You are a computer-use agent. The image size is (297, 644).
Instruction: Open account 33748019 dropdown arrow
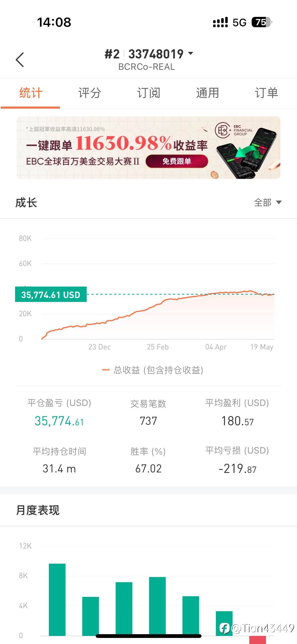(191, 53)
